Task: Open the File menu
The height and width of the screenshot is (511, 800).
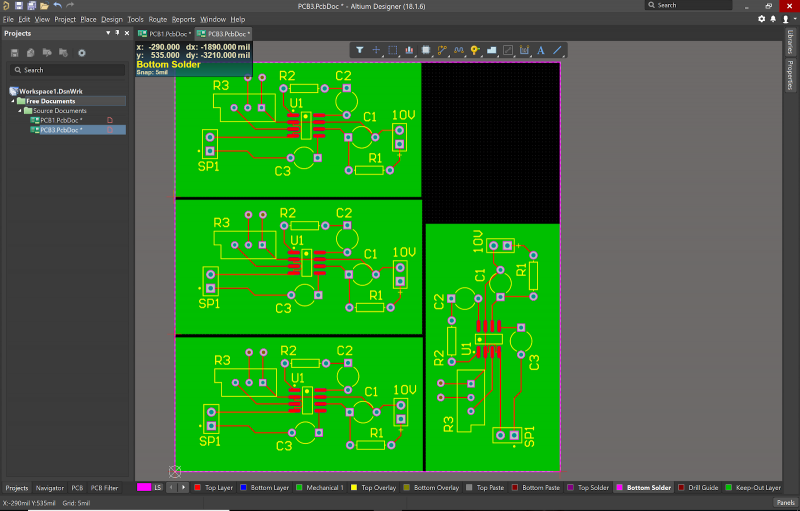Action: coord(8,19)
